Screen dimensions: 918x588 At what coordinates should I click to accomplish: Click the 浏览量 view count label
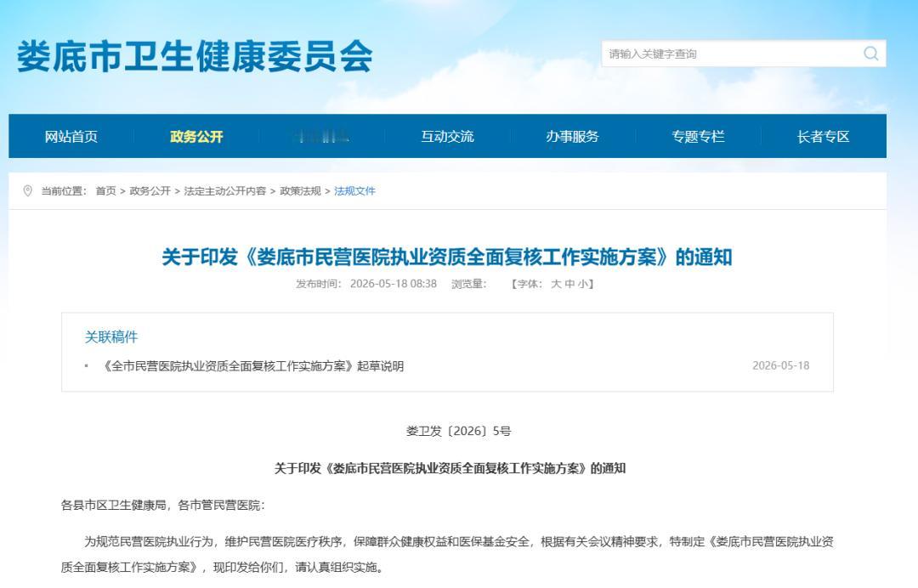469,284
